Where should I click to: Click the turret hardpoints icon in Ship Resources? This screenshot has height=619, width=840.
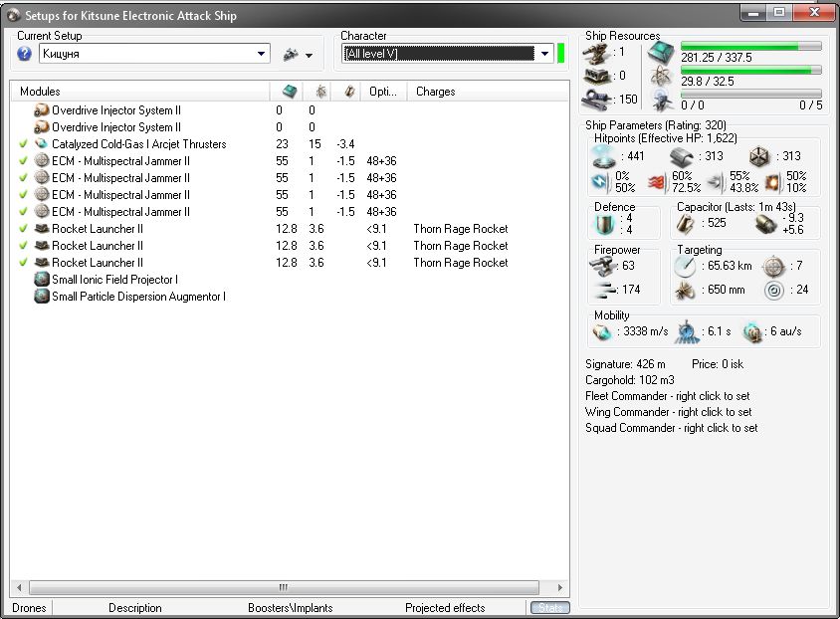pyautogui.click(x=596, y=53)
